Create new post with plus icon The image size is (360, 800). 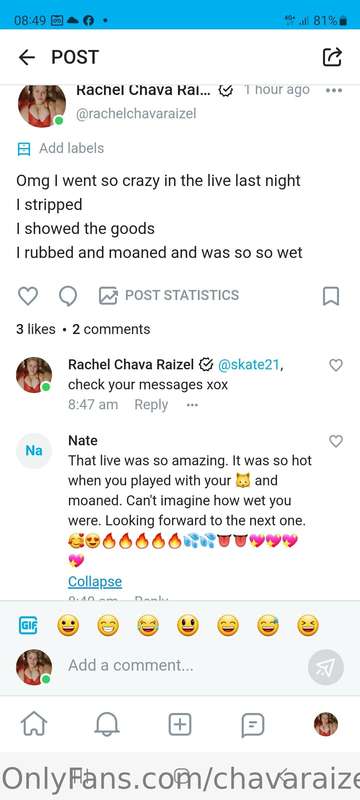(x=180, y=724)
